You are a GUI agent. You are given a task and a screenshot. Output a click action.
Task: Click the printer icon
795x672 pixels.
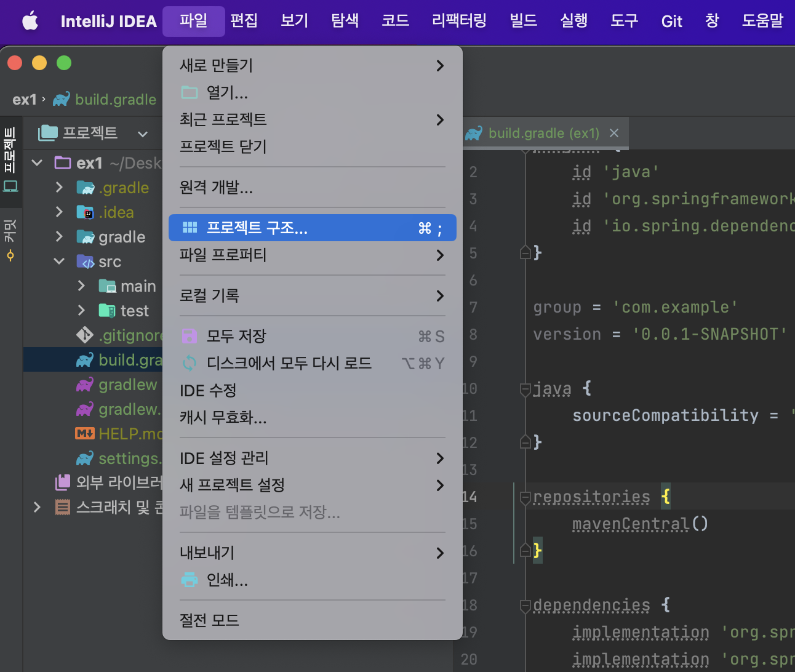(x=190, y=580)
